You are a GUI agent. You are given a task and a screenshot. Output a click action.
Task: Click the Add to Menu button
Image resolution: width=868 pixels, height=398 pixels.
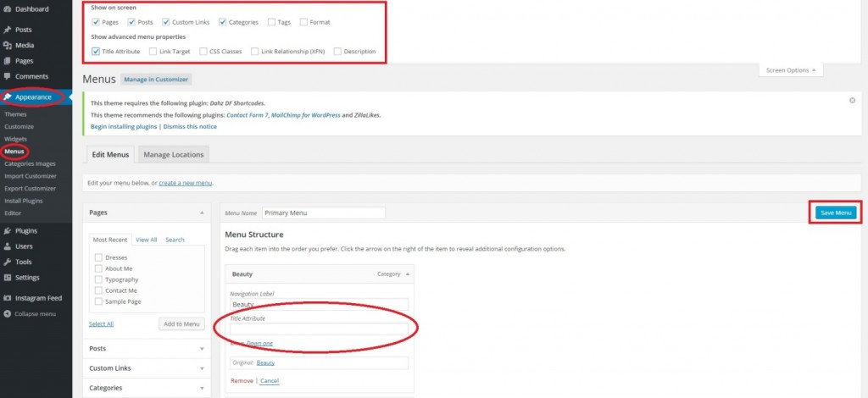(x=181, y=323)
